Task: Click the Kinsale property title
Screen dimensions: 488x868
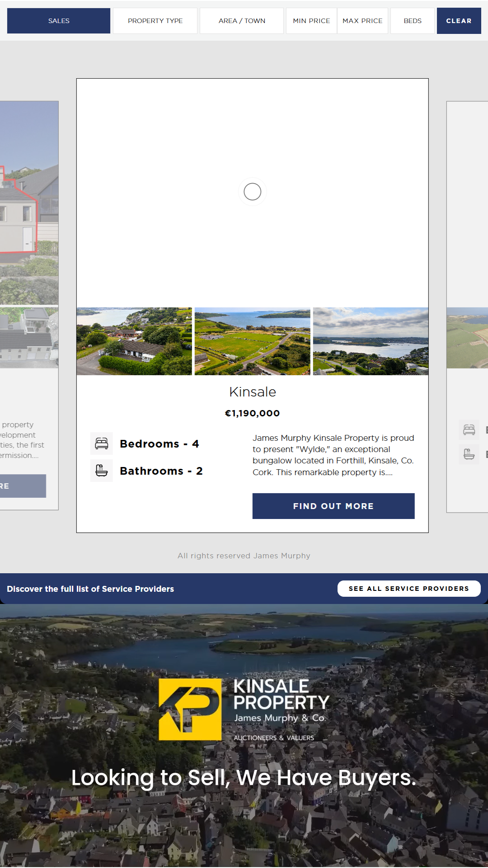Action: (253, 392)
